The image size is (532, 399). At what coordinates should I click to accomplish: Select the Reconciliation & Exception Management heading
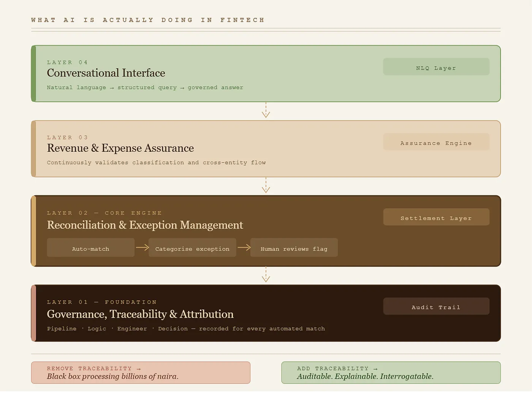145,225
